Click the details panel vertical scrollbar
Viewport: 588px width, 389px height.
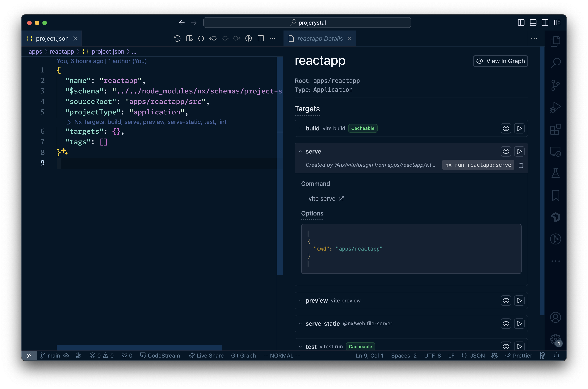coord(542,181)
